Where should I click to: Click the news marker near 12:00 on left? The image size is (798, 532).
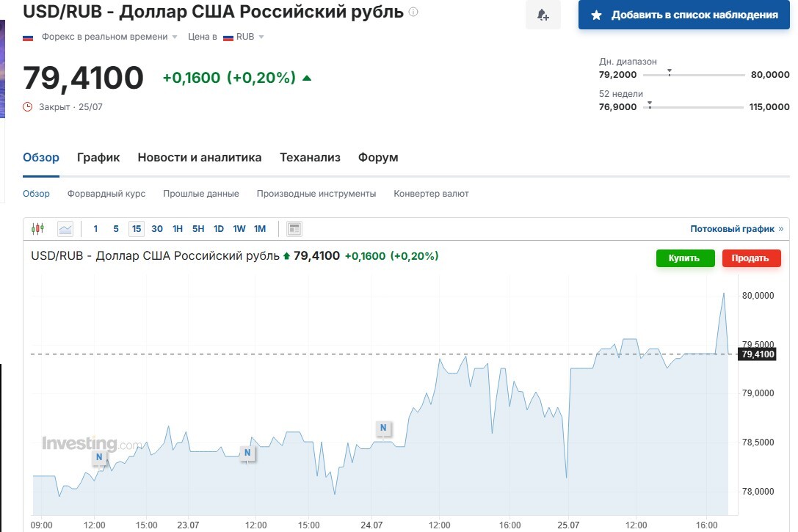(x=99, y=458)
